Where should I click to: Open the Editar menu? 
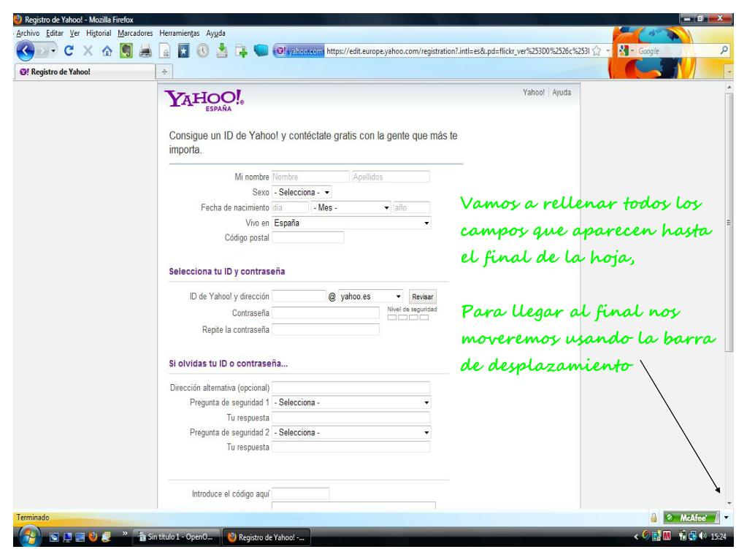coord(54,34)
